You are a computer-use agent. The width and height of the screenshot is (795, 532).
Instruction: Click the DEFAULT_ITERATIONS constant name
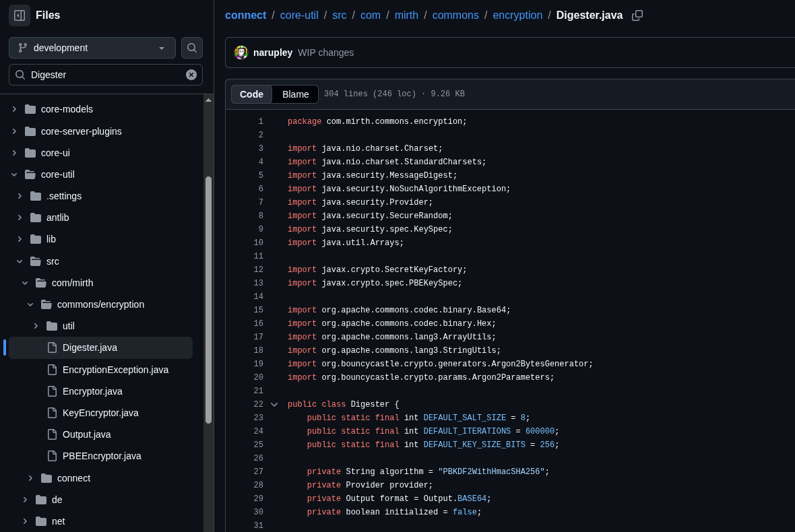tap(467, 431)
